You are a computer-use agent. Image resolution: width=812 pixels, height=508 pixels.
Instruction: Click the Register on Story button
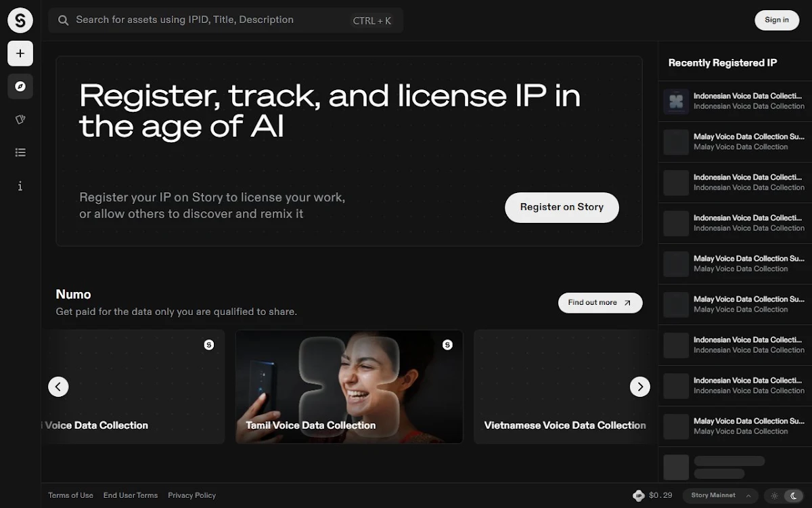[x=562, y=207]
